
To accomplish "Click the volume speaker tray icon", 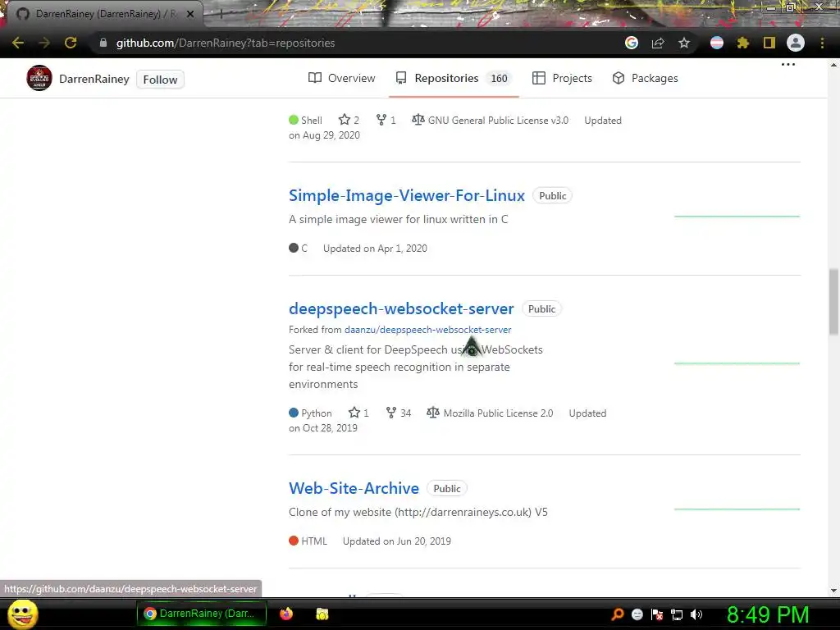I will coord(696,614).
